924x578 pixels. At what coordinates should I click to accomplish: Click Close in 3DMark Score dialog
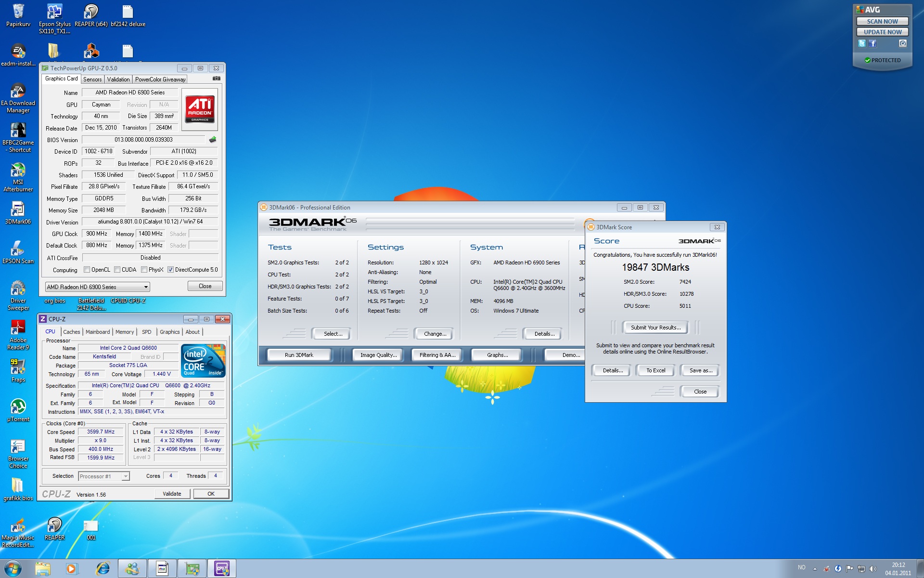700,392
